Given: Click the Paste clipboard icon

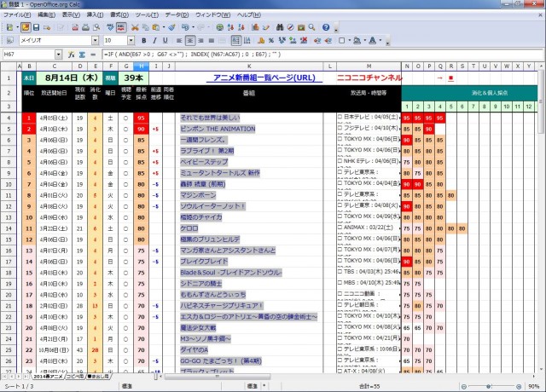Looking at the screenshot, I should (x=156, y=27).
